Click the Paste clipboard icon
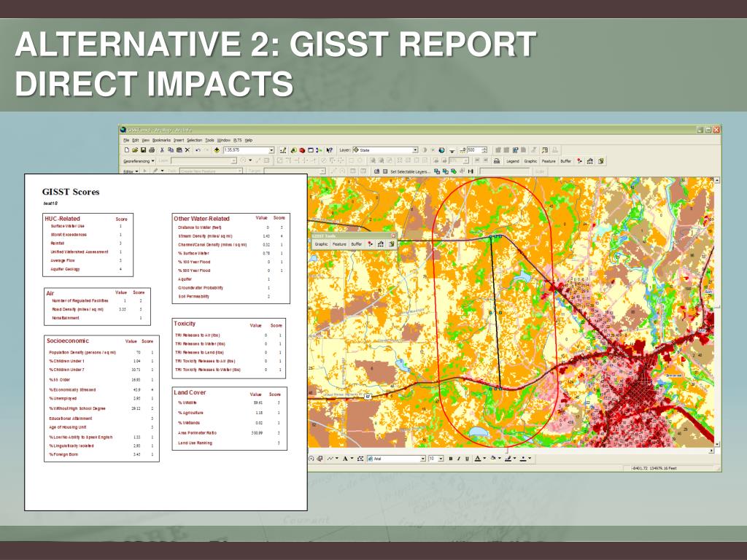Viewport: 747px width, 560px height. (x=179, y=150)
